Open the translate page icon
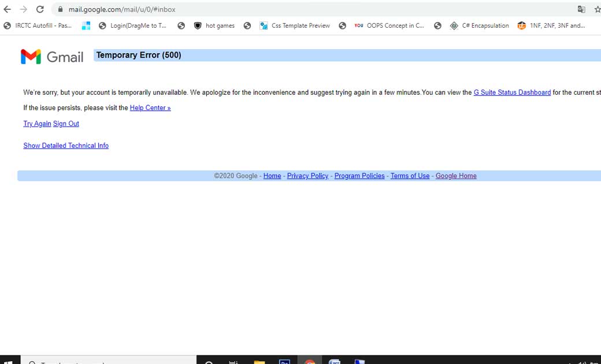This screenshot has width=601, height=364. coord(581,10)
